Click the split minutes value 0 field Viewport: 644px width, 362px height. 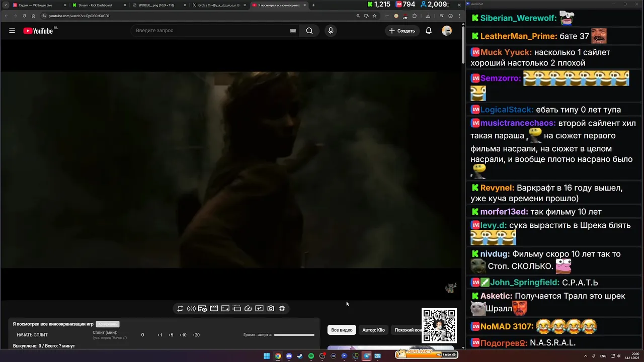pos(142,335)
